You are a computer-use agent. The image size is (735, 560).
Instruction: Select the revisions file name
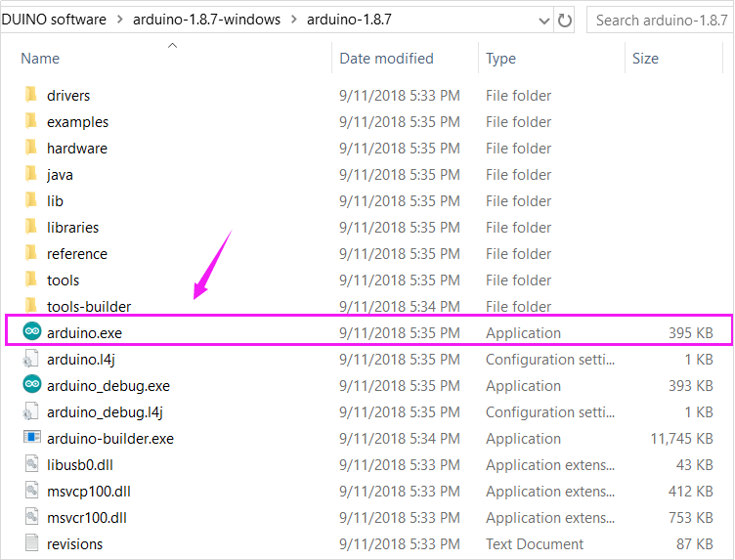click(74, 544)
